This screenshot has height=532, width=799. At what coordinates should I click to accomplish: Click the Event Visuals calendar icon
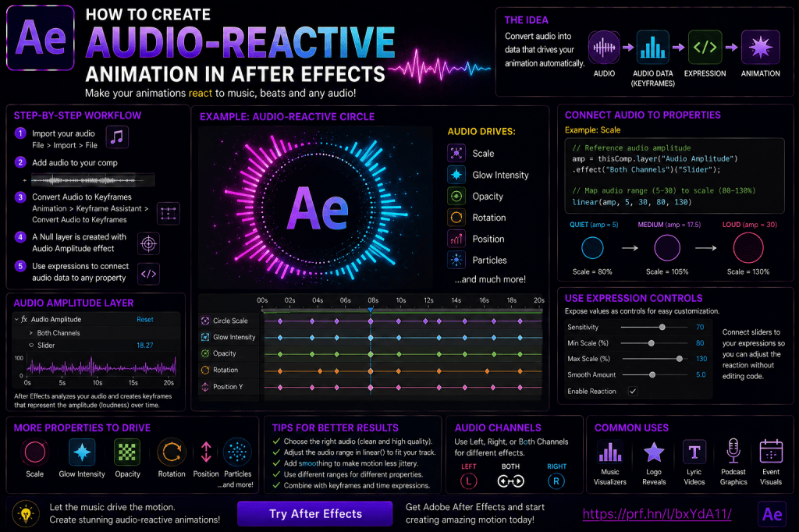pyautogui.click(x=771, y=451)
